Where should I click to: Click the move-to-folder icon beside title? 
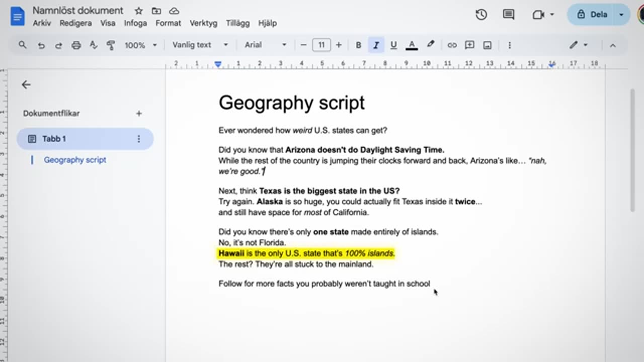pos(156,11)
